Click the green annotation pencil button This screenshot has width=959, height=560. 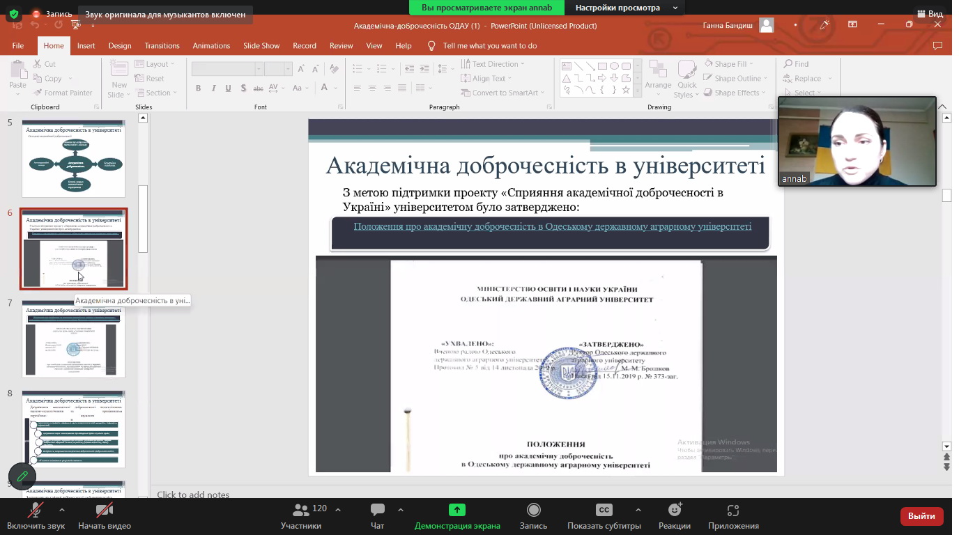[22, 476]
